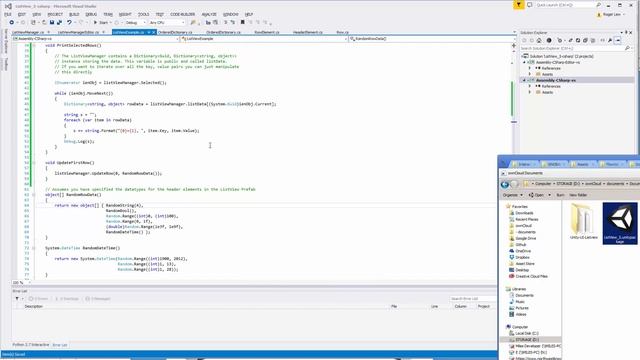
Task: Focus the Search Solution Explorer box
Action: (572, 48)
